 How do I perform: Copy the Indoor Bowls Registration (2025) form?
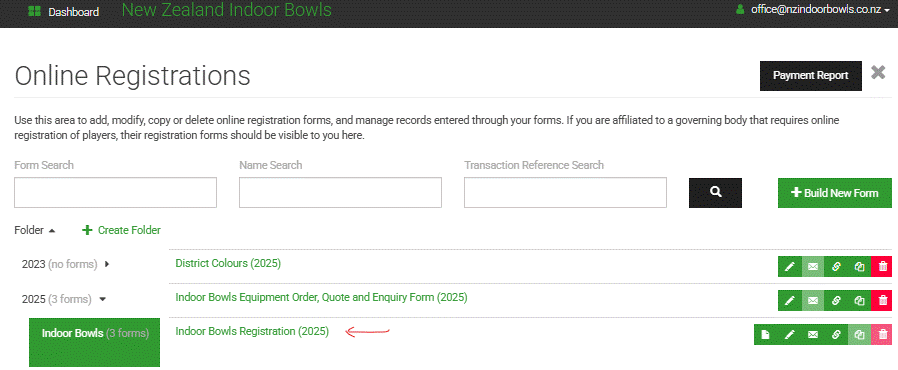pyautogui.click(x=859, y=334)
